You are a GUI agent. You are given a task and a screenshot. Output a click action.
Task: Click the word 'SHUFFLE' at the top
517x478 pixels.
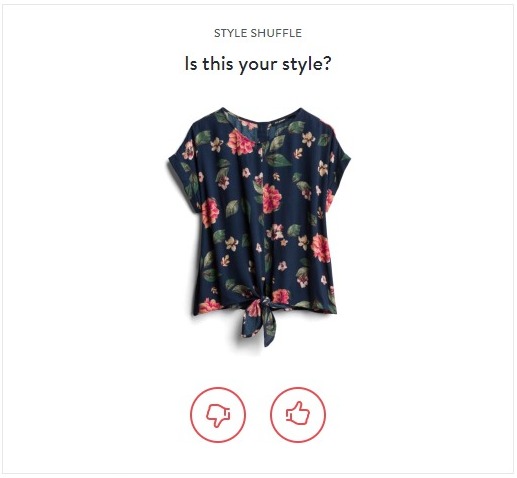click(276, 33)
